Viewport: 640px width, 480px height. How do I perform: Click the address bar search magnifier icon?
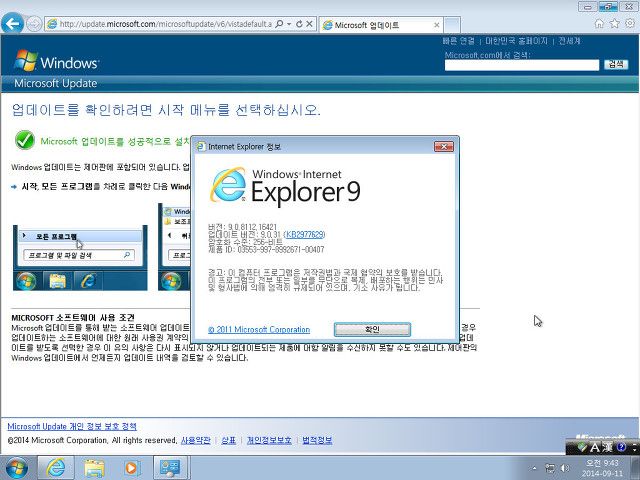coord(279,24)
